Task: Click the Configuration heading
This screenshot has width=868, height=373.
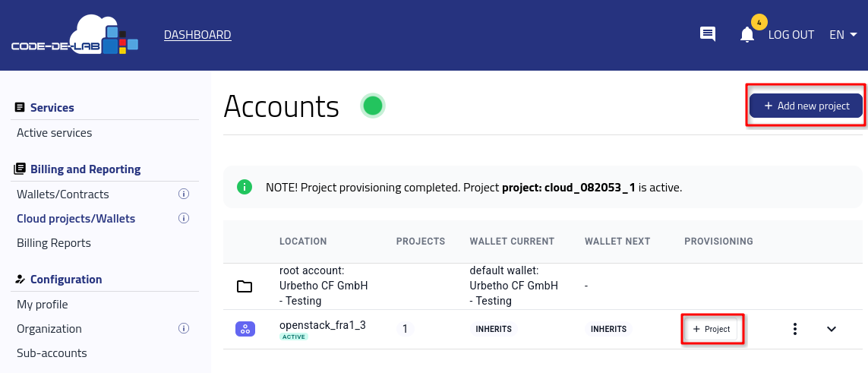Action: (x=66, y=280)
